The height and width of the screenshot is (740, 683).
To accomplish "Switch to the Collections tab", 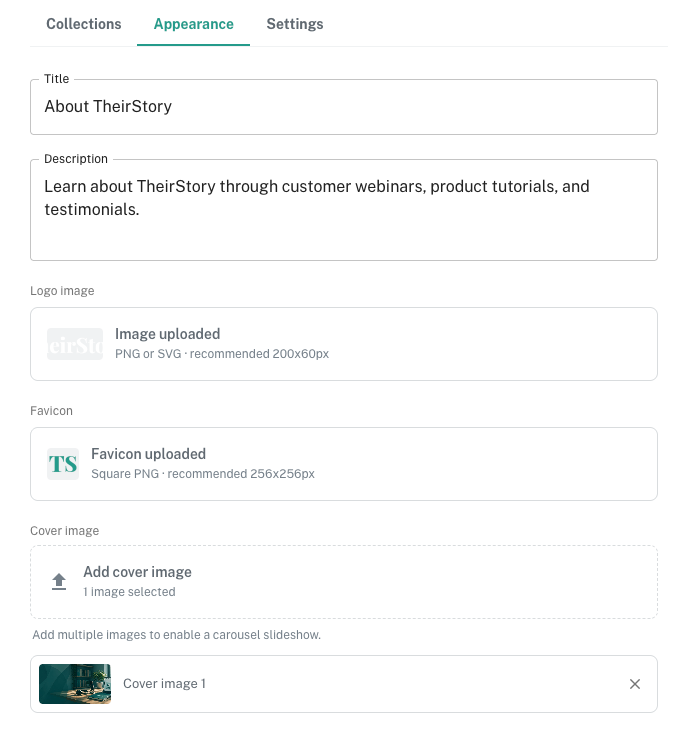I will point(84,24).
